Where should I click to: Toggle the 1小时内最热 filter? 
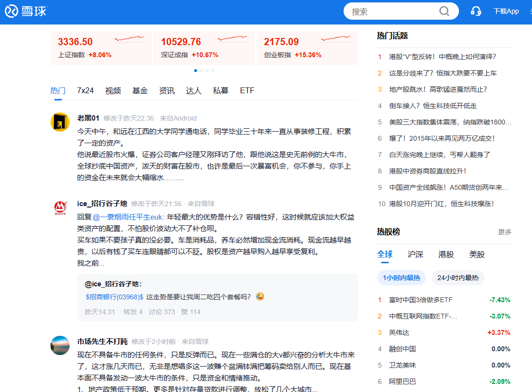coord(401,278)
